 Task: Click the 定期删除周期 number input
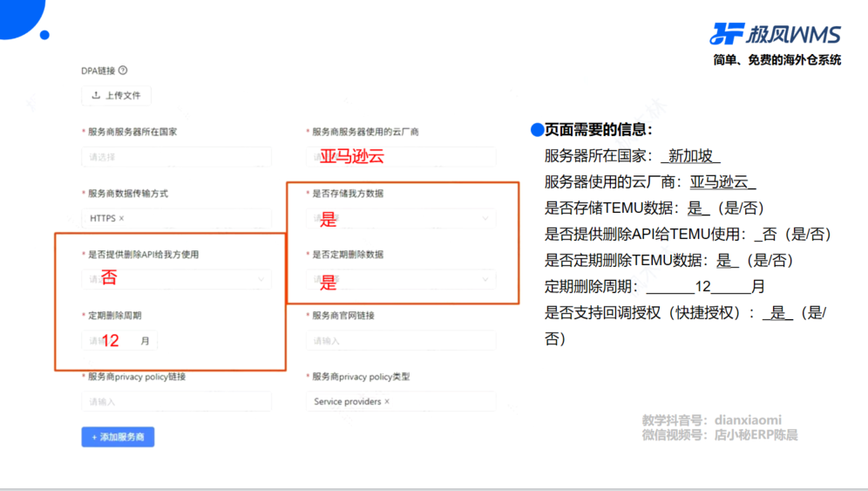119,340
